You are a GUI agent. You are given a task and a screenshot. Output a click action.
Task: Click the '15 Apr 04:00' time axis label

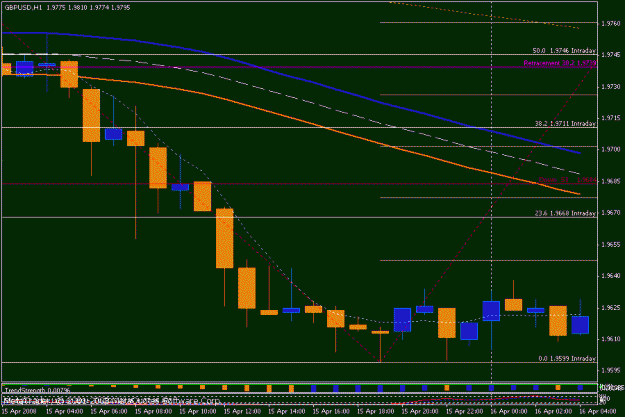pos(65,411)
